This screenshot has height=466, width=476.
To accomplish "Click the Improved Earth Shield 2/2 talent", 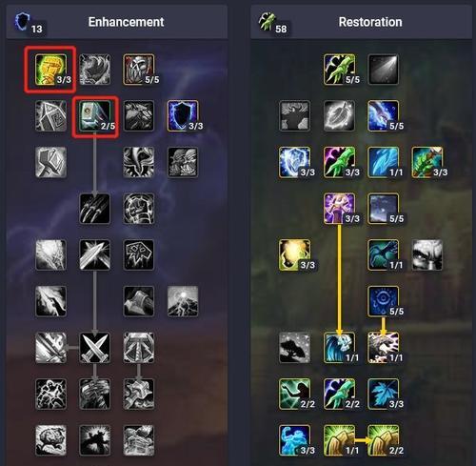I will pyautogui.click(x=384, y=440).
